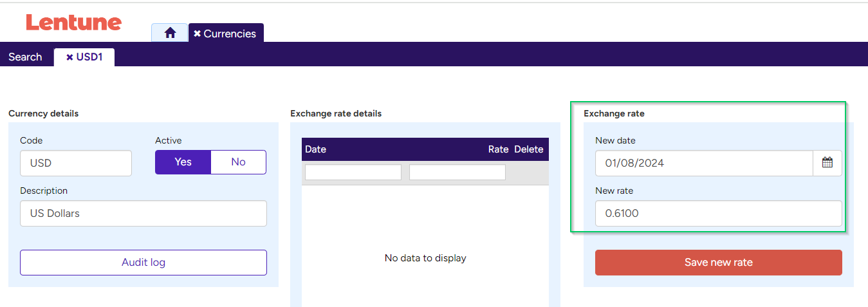The width and height of the screenshot is (868, 307).
Task: Click the 'Exchange rate' heading
Action: 614,114
